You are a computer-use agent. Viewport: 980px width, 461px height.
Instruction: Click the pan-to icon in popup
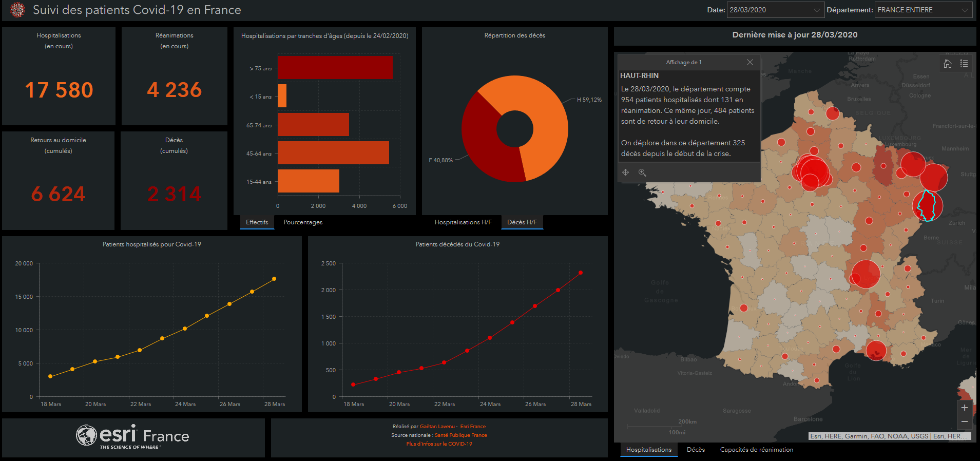625,172
